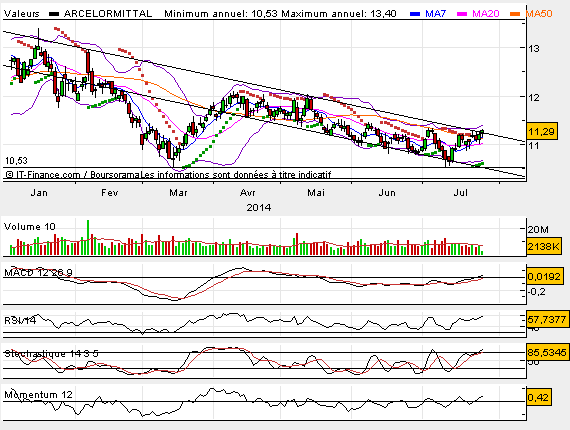Select the MA7 legend text
The image size is (570, 430).
tap(435, 14)
